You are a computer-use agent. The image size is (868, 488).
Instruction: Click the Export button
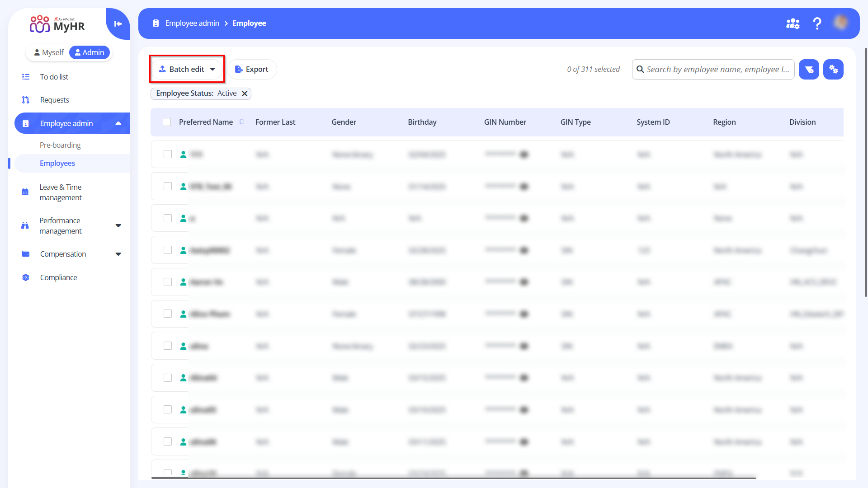coord(252,69)
